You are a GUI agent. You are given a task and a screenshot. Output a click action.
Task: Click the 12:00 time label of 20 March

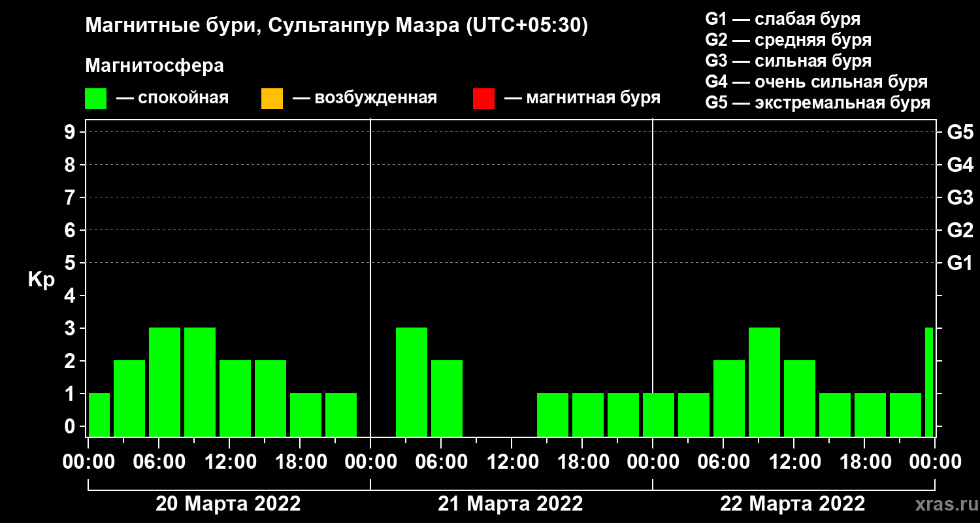click(x=229, y=462)
